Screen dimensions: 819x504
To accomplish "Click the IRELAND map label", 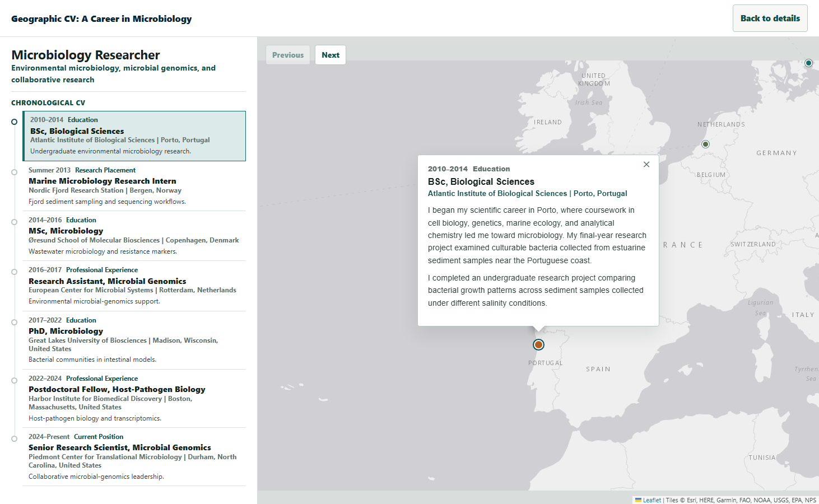I will point(548,122).
